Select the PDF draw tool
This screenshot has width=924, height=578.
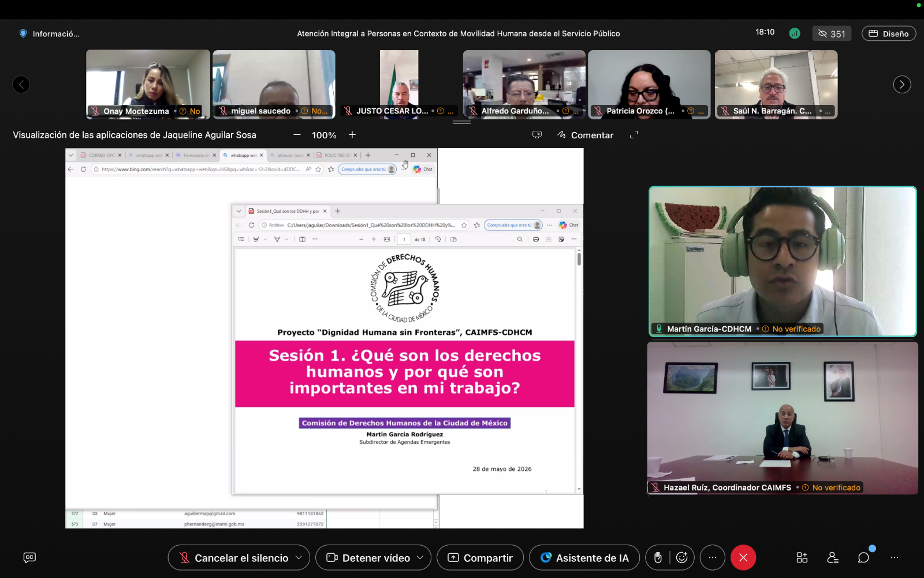click(277, 239)
